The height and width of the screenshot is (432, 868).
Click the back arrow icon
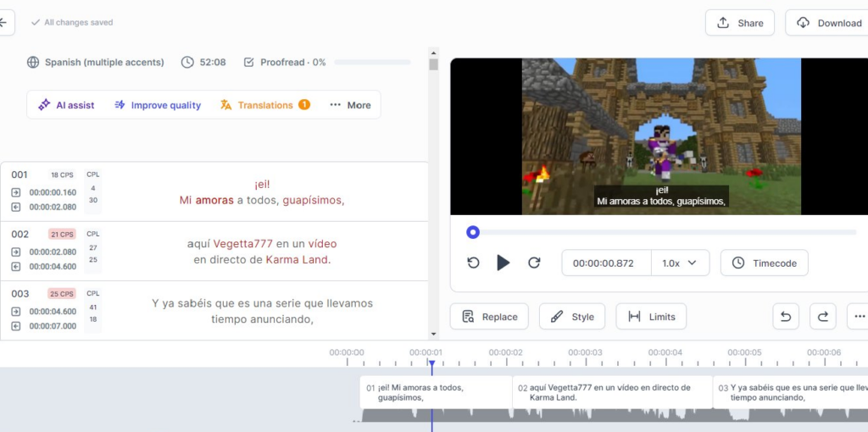[x=4, y=22]
